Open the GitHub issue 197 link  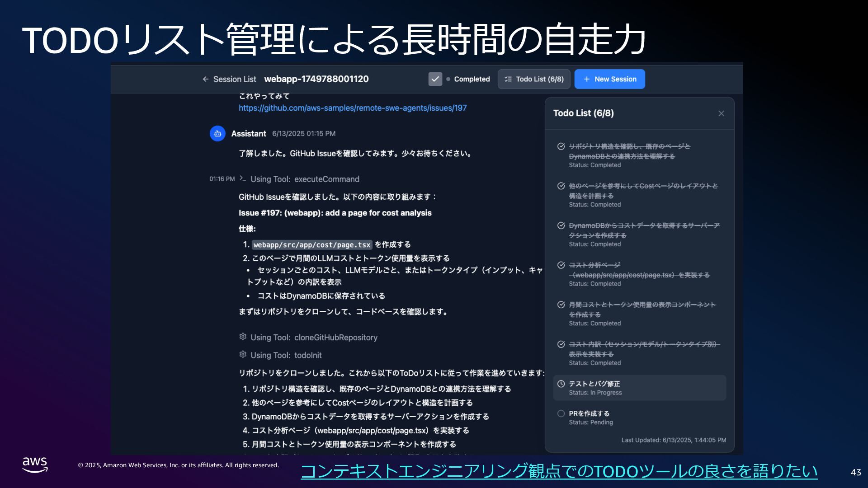353,108
